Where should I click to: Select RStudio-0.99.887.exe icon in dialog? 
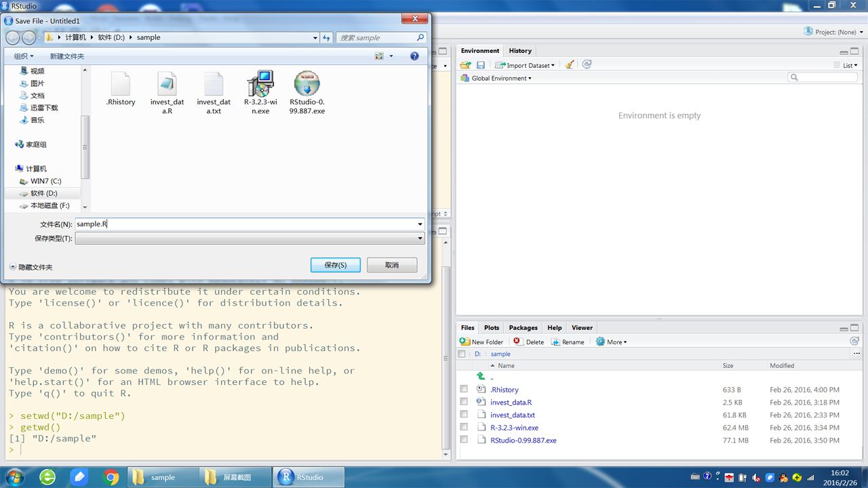[x=307, y=84]
